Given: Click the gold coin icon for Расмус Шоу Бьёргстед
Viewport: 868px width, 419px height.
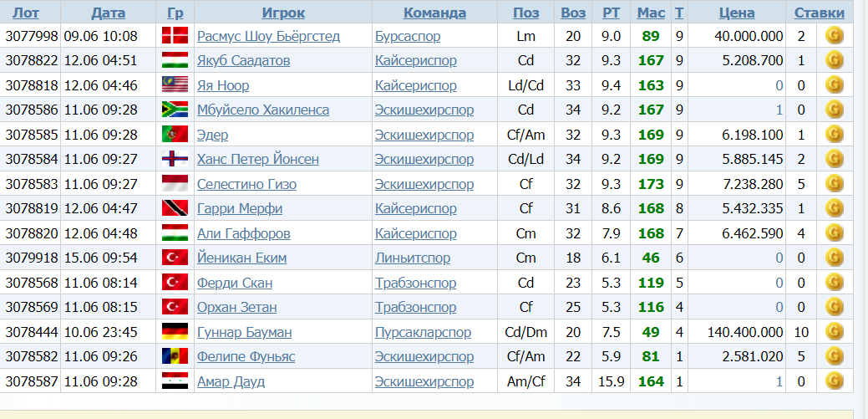Looking at the screenshot, I should (x=833, y=36).
